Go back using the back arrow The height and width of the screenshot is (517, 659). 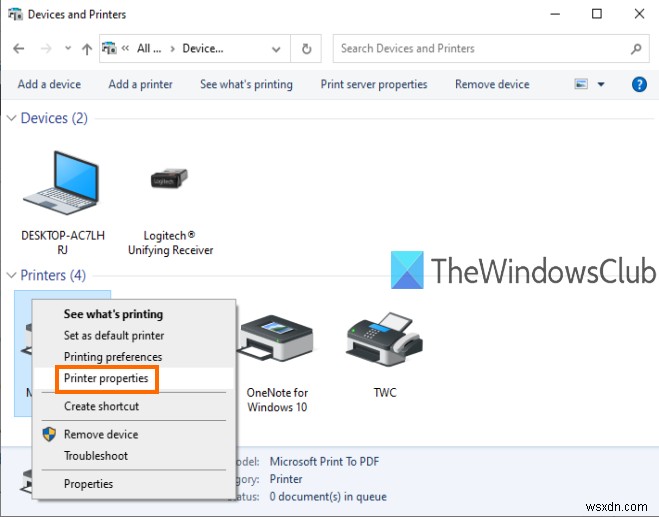(x=19, y=49)
